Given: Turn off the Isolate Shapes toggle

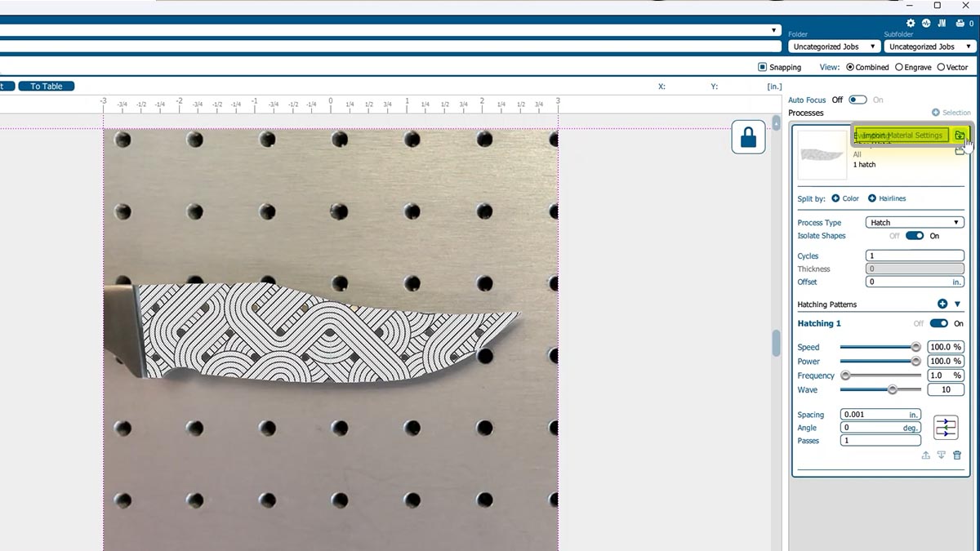Looking at the screenshot, I should point(914,236).
